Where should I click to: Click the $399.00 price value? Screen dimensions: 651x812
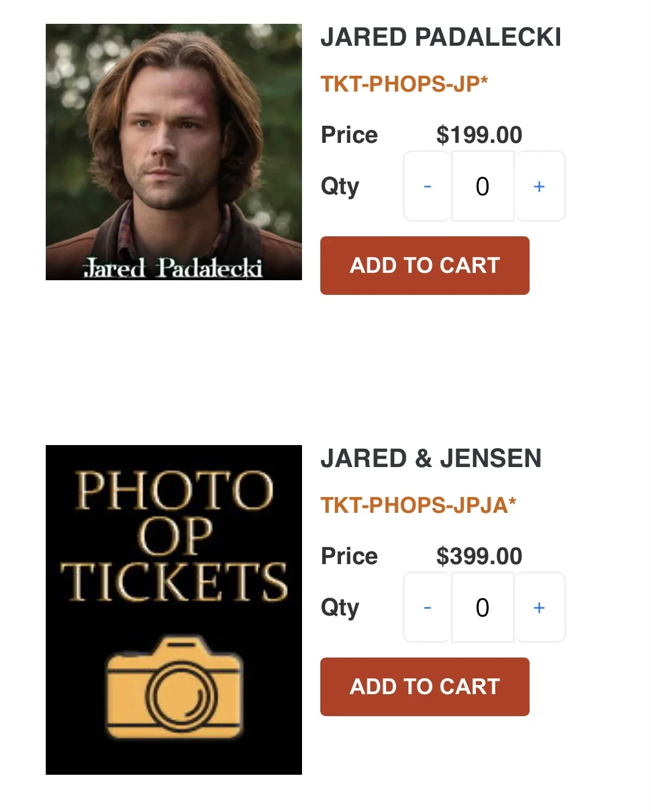click(479, 556)
